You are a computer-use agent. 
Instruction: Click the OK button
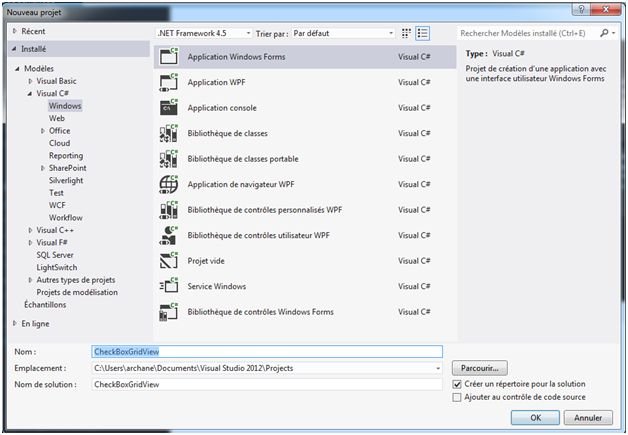coord(535,418)
